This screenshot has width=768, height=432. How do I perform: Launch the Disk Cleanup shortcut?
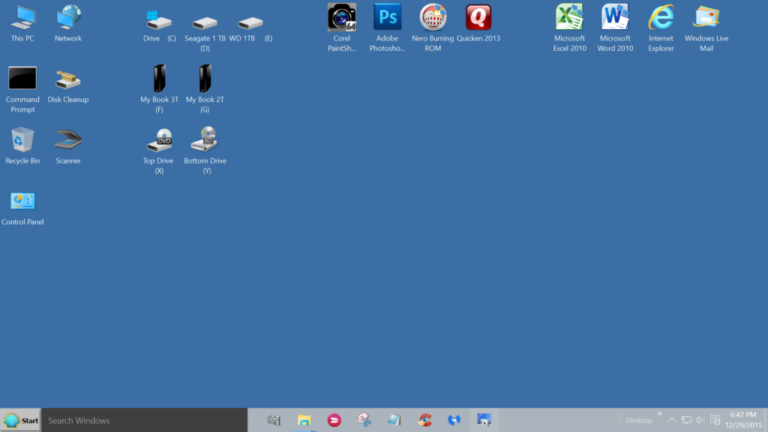(x=68, y=80)
